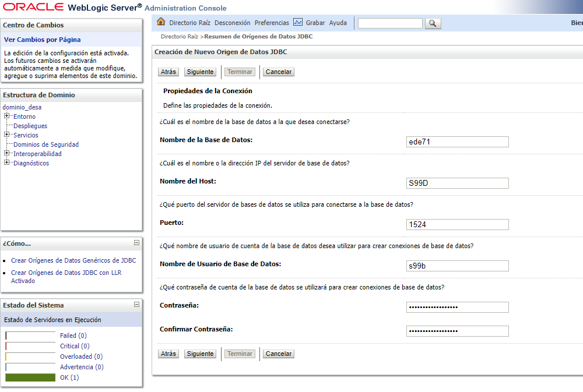Click the bottom Cancelar button
The width and height of the screenshot is (583, 392).
[279, 354]
